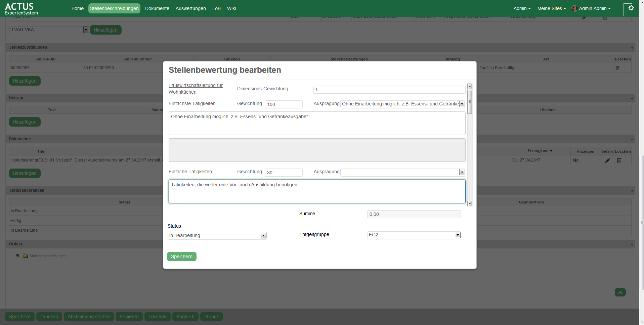Click Speichern button in the dialog
Image resolution: width=644 pixels, height=325 pixels.
pos(181,257)
